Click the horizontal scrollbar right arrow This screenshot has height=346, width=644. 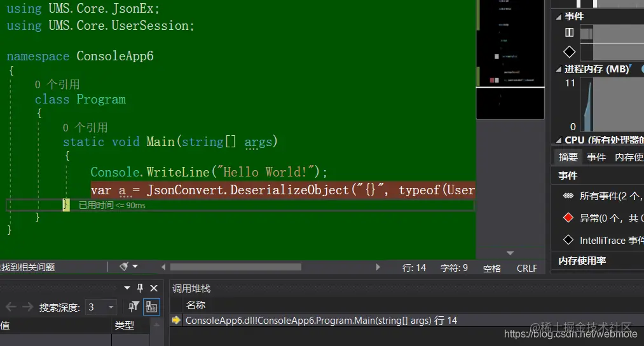378,267
